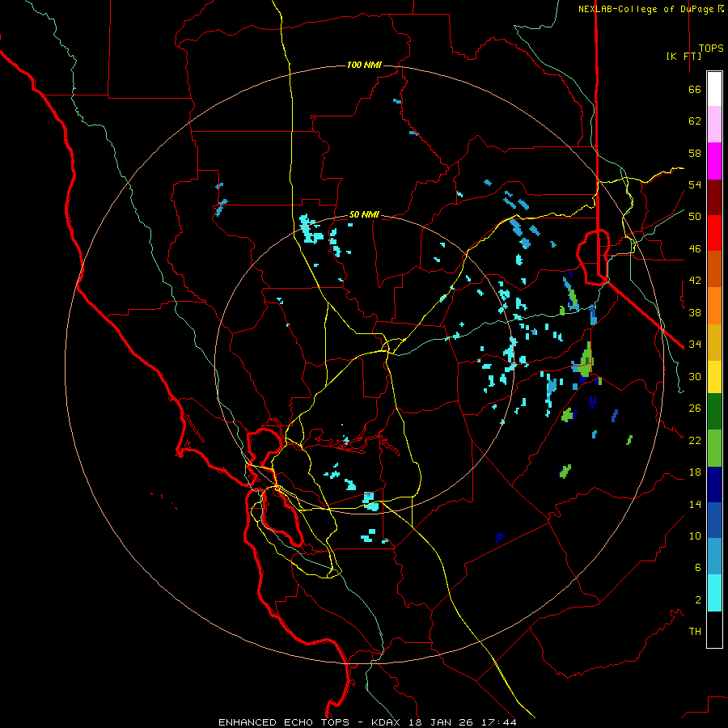Image resolution: width=728 pixels, height=728 pixels.
Task: Click the 42 legend value
Action: tap(695, 281)
